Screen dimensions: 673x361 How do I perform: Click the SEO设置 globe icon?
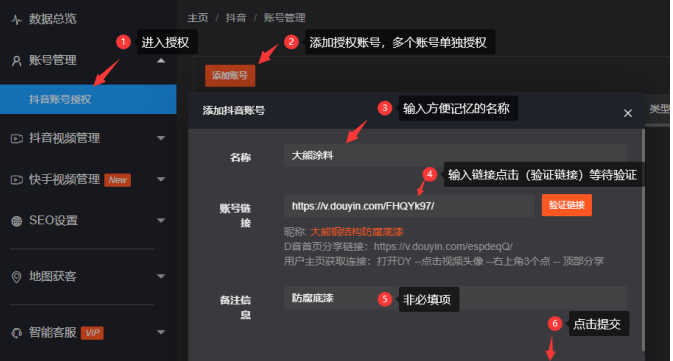tap(17, 221)
